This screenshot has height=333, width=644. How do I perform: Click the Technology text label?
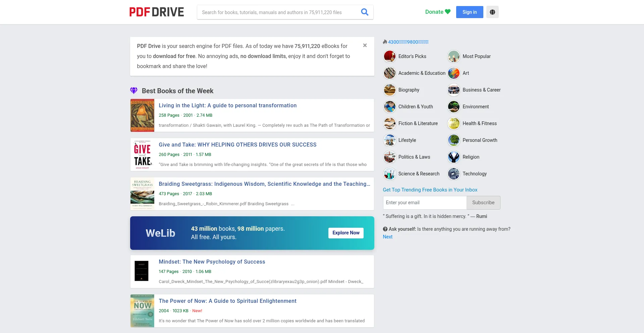coord(475,174)
